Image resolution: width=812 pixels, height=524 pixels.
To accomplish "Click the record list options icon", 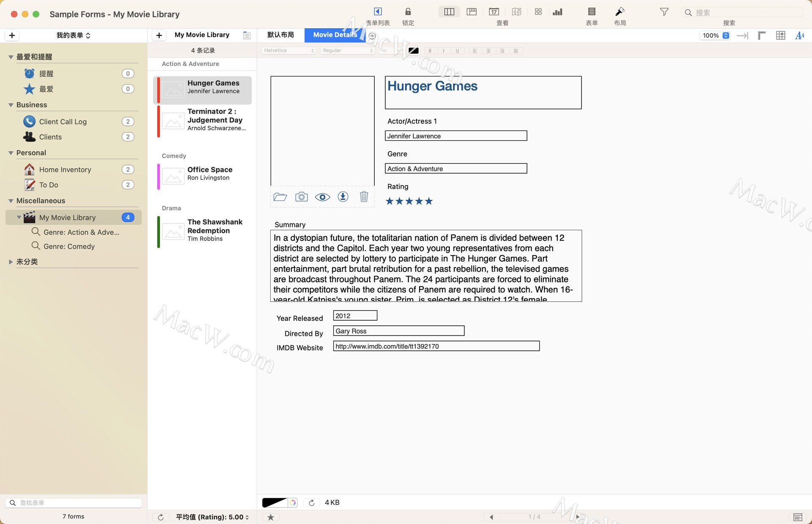I will tap(247, 35).
